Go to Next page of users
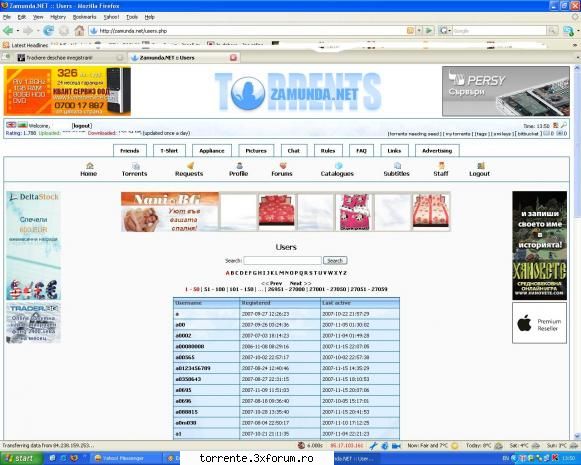Image resolution: width=581 pixels, height=465 pixels. click(301, 283)
